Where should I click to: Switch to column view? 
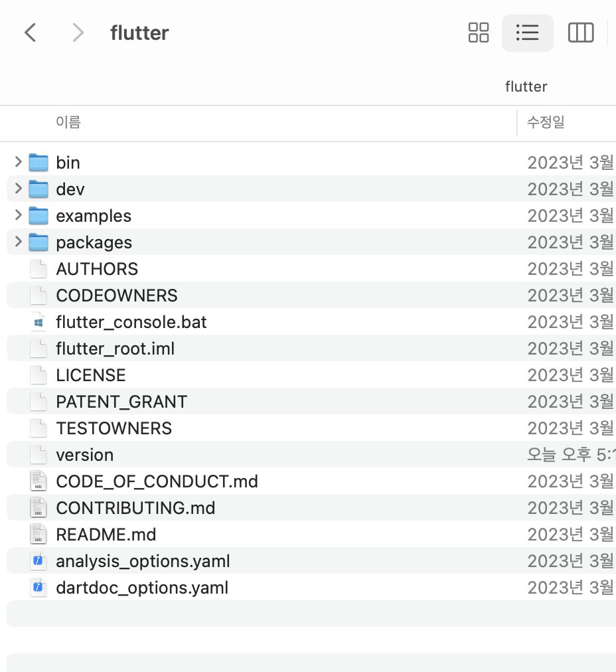(x=581, y=33)
